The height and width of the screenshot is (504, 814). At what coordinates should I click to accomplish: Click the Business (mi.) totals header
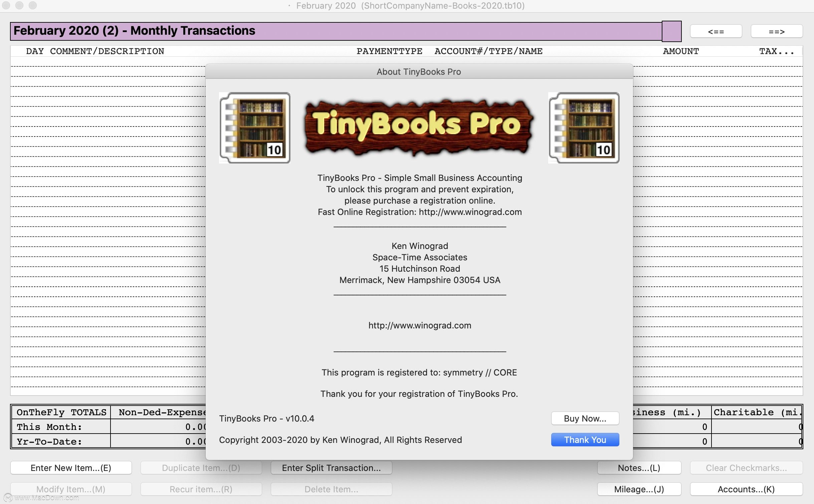pyautogui.click(x=667, y=412)
